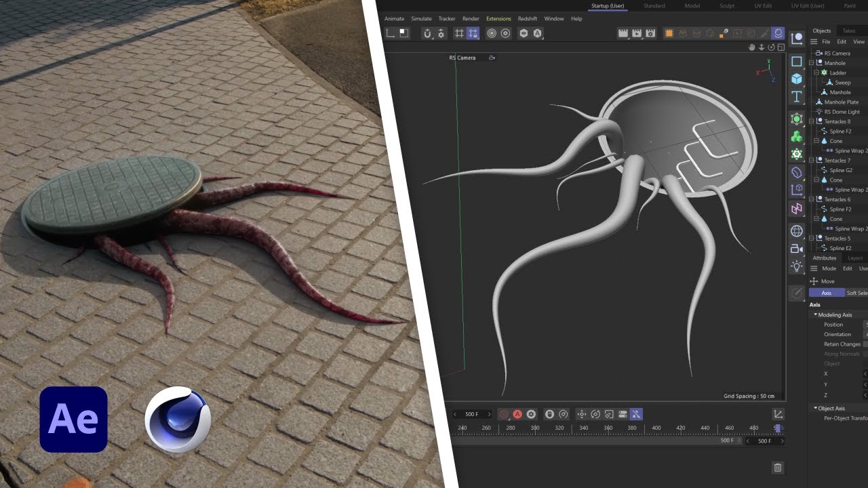The width and height of the screenshot is (868, 488).
Task: Toggle the enable snap magnet icon
Action: 427,33
